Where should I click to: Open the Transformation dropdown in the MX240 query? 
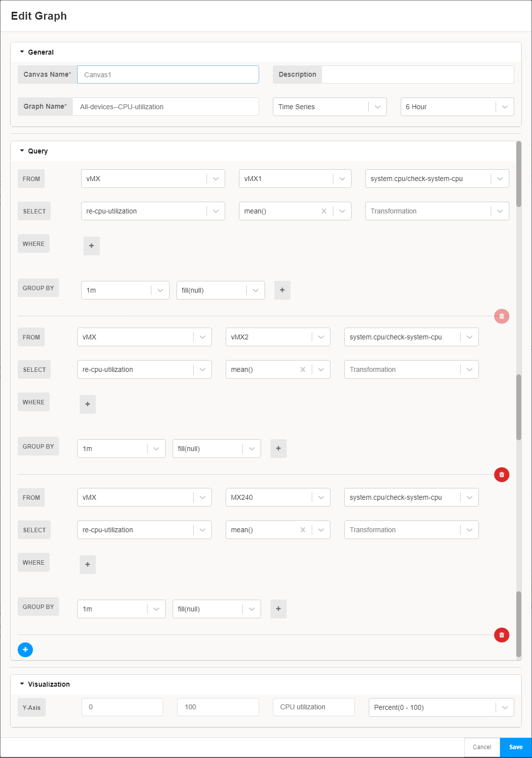point(412,530)
